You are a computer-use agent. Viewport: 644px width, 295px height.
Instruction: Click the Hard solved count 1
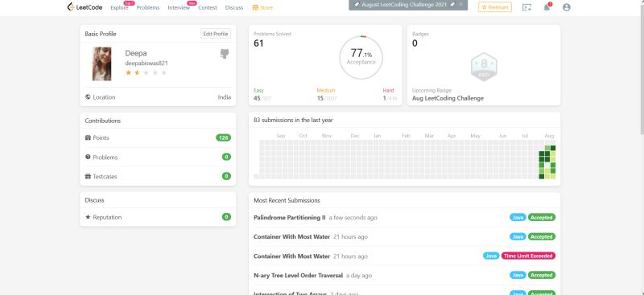(x=385, y=98)
